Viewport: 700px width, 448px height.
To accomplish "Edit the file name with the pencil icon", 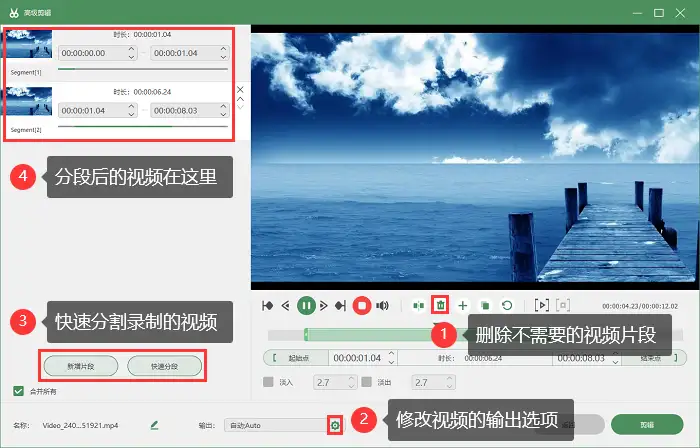I will click(x=154, y=425).
